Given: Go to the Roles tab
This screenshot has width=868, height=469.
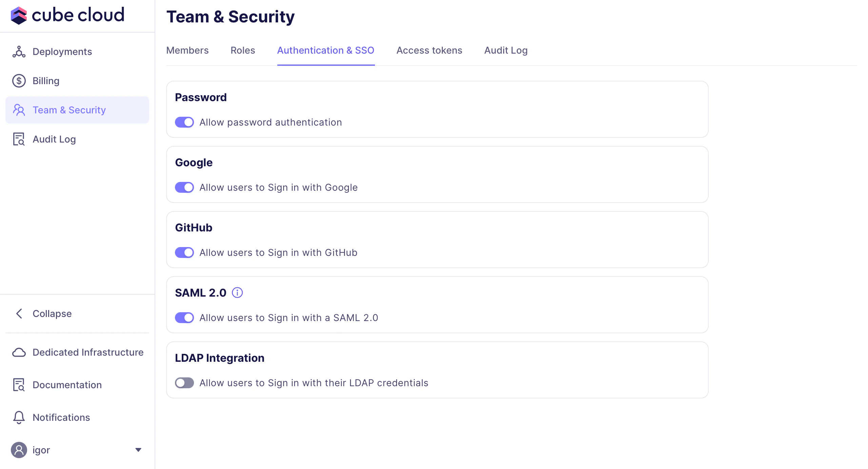Looking at the screenshot, I should coord(242,50).
